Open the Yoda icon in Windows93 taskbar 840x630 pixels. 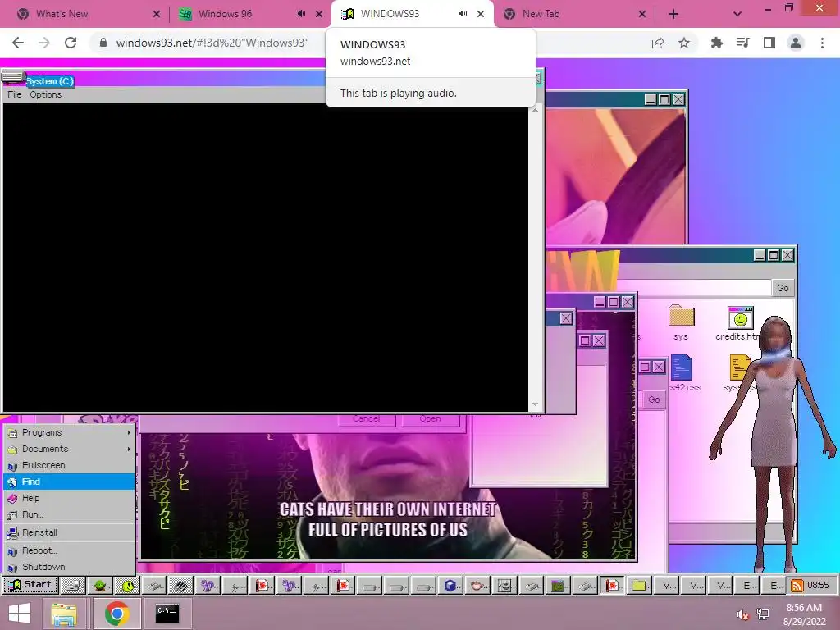tap(100, 586)
